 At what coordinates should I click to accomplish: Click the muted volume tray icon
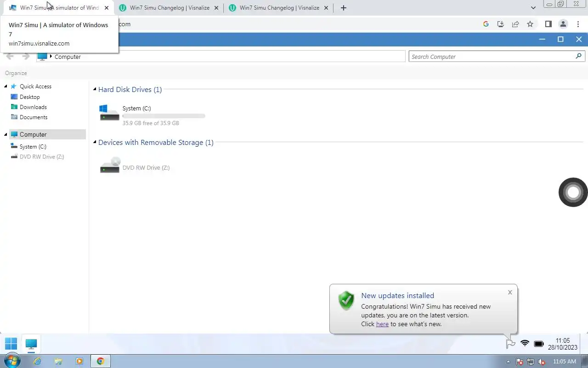tap(542, 362)
